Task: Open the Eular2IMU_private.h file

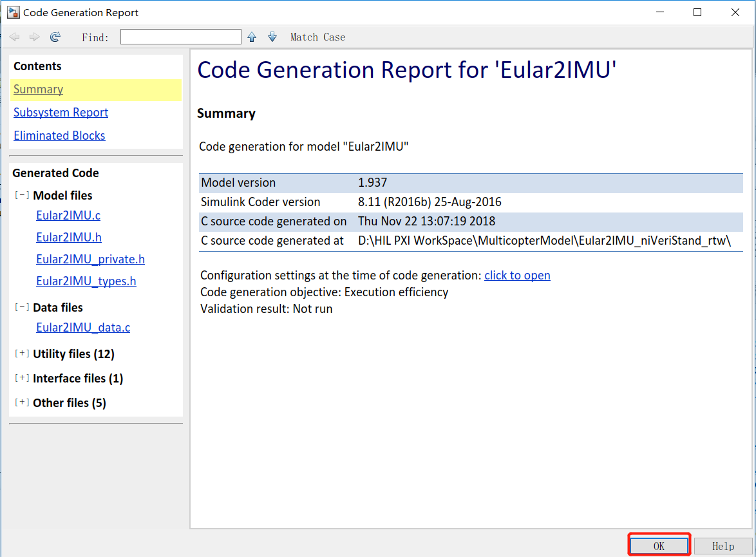Action: point(90,260)
